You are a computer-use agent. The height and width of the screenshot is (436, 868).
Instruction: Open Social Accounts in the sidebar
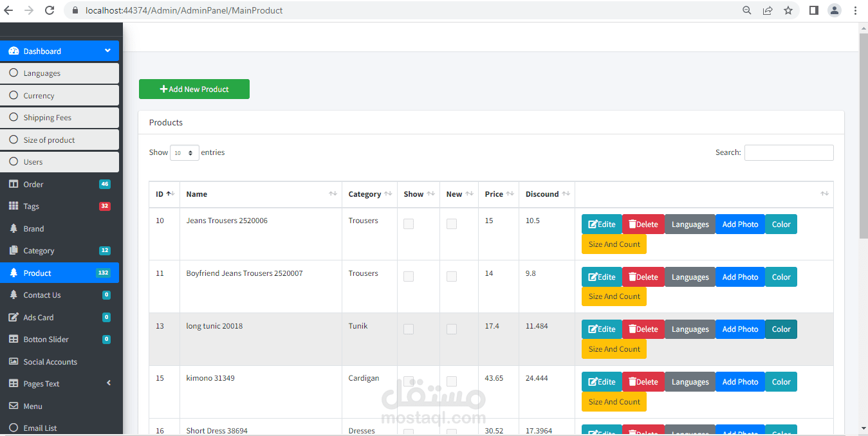(60, 361)
